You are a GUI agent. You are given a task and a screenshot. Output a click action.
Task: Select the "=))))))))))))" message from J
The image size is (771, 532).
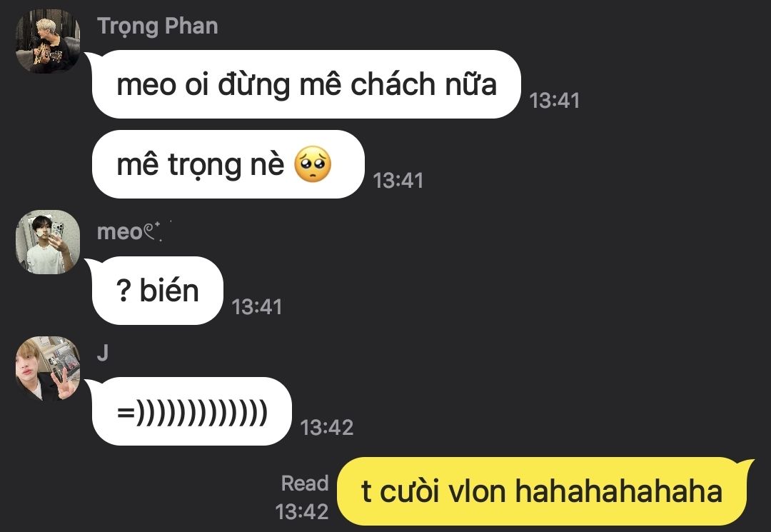coord(192,411)
